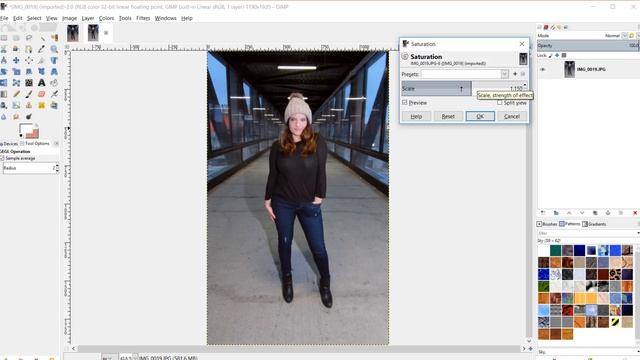Image resolution: width=640 pixels, height=360 pixels.
Task: Select the Zoom magnifier tool
Action: (54, 49)
